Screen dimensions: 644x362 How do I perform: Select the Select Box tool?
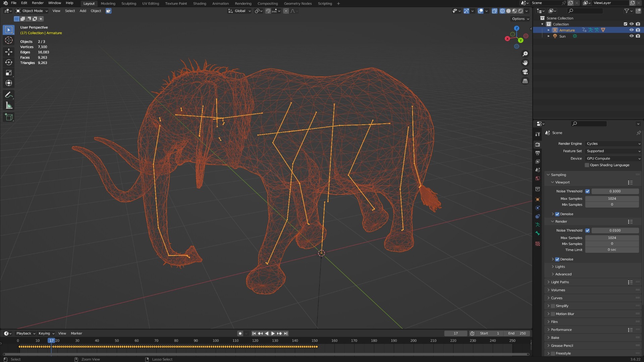click(9, 30)
